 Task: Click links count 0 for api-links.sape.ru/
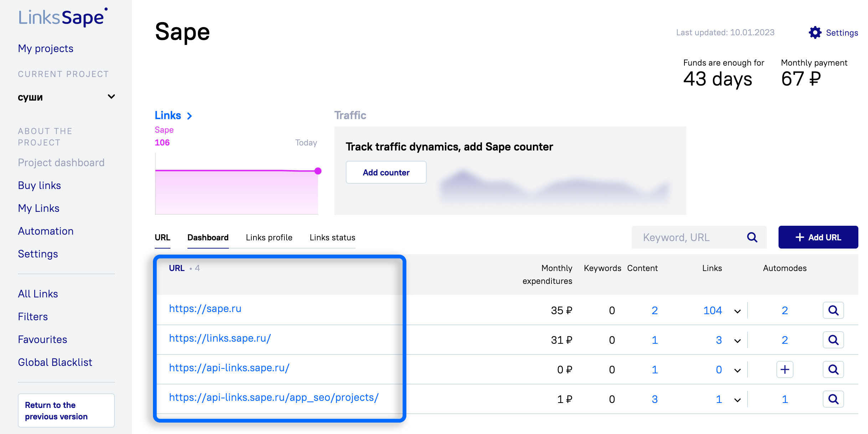(719, 370)
